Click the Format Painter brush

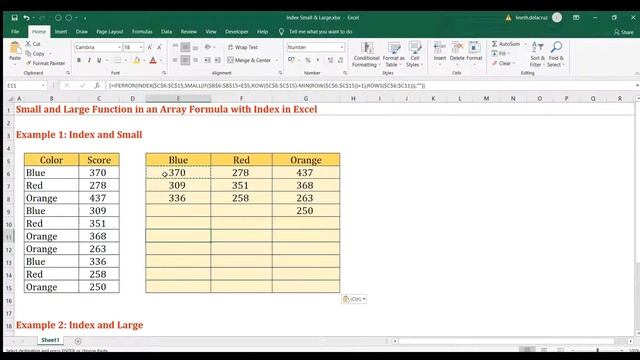pyautogui.click(x=29, y=63)
